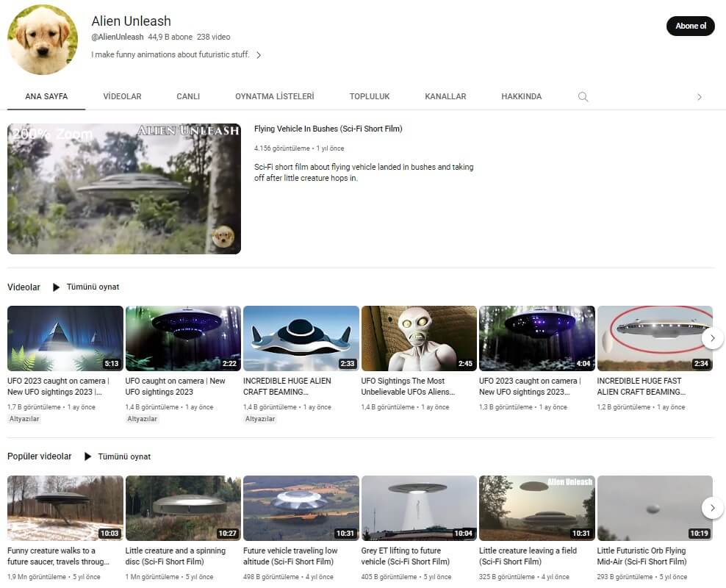Click the play icon beside Videolar

56,287
